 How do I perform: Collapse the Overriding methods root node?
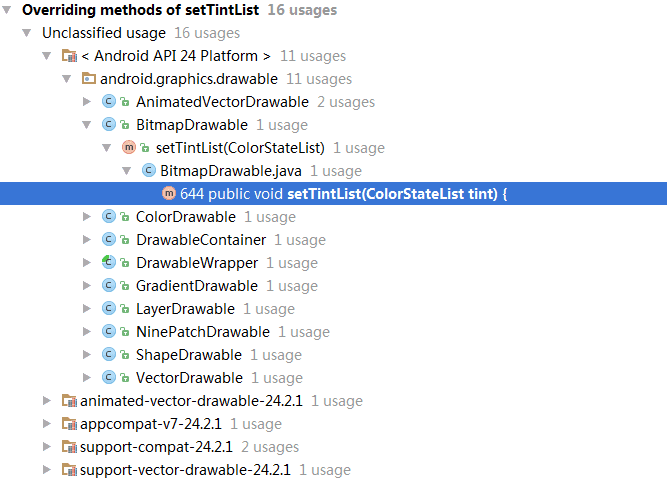[8, 10]
